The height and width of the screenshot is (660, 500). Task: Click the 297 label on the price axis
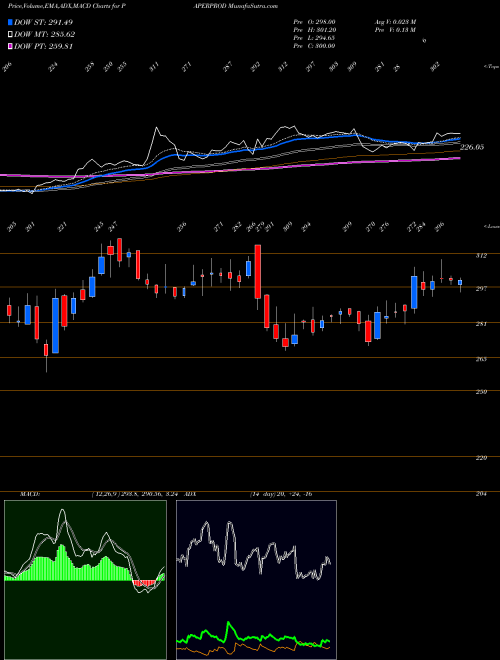[x=481, y=289]
